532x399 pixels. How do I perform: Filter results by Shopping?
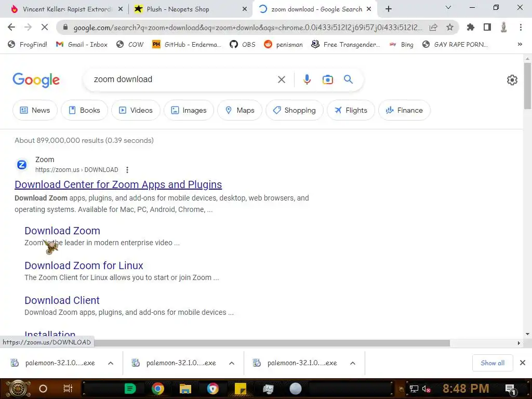click(x=295, y=110)
